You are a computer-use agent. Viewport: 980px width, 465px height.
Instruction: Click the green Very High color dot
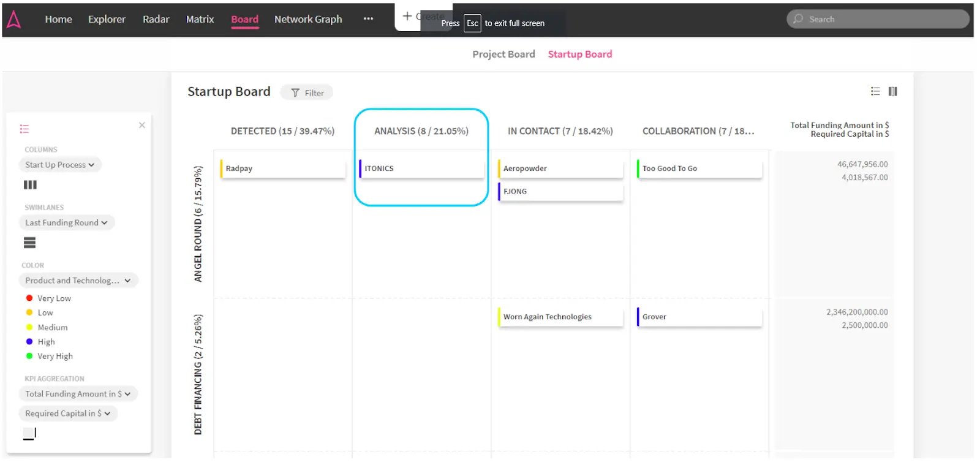[29, 356]
